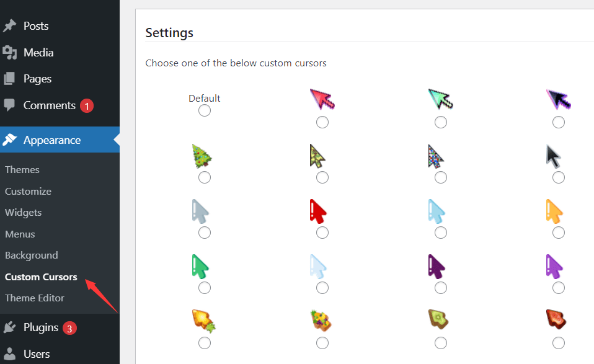
Task: Click the Plugins plug icon
Action: [x=10, y=327]
